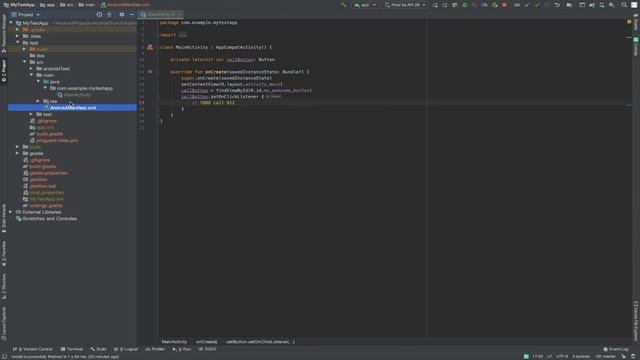The image size is (640, 360).
Task: Click the Make Project hammer icon
Action: [344, 5]
